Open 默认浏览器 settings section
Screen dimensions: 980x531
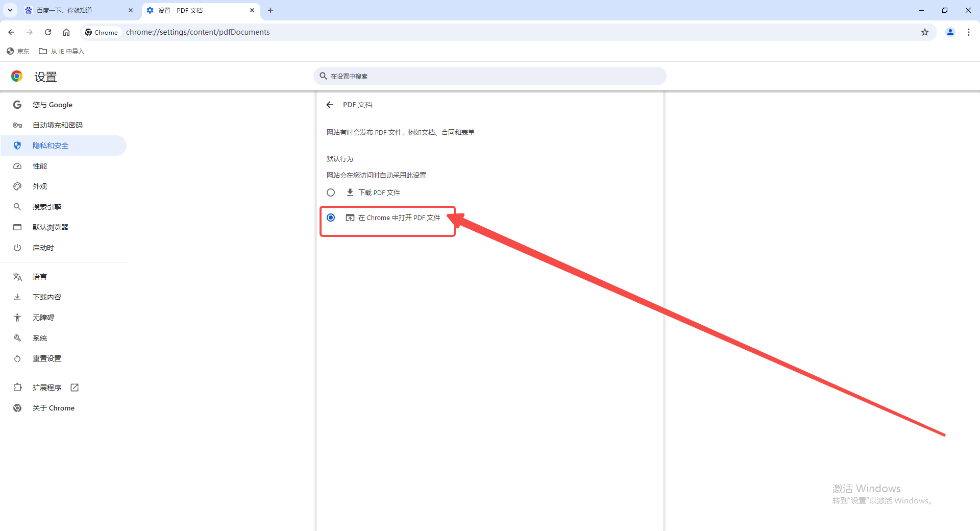(x=64, y=227)
